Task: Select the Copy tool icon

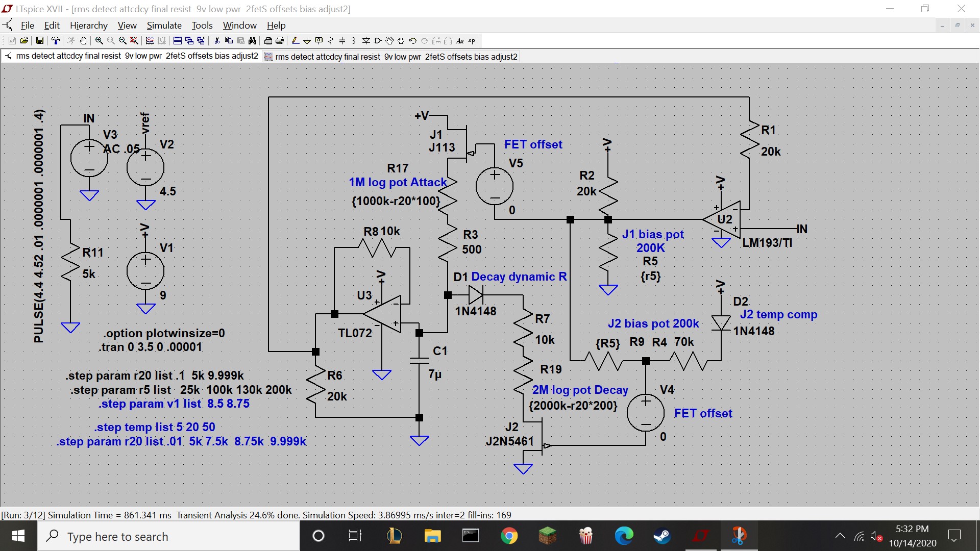Action: click(229, 41)
